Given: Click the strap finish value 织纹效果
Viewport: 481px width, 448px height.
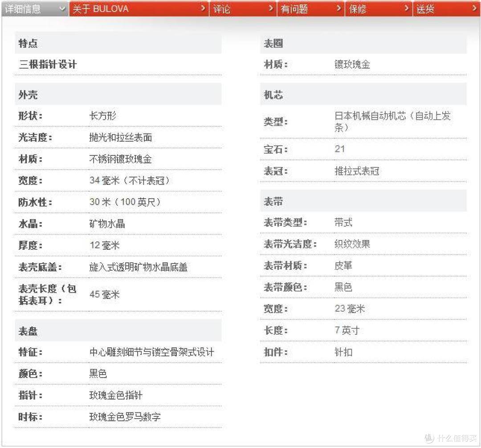Looking at the screenshot, I should click(352, 244).
